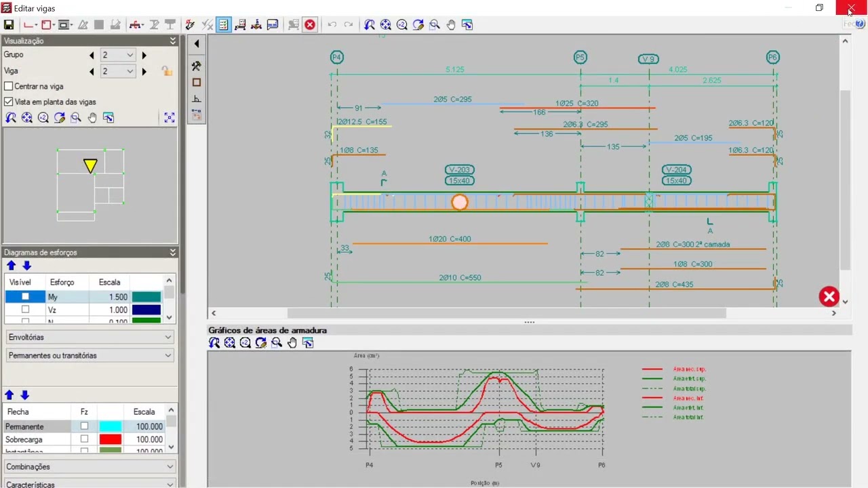Open the Permanentes ou transitórias dropdown

[x=90, y=355]
